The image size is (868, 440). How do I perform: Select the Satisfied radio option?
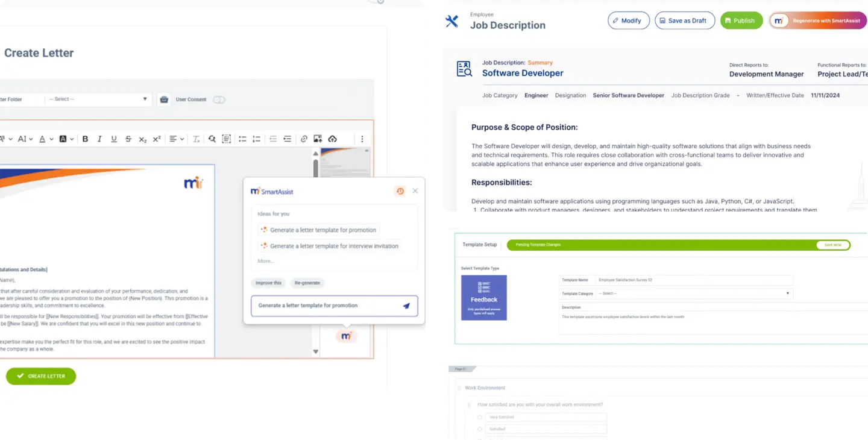[480, 429]
